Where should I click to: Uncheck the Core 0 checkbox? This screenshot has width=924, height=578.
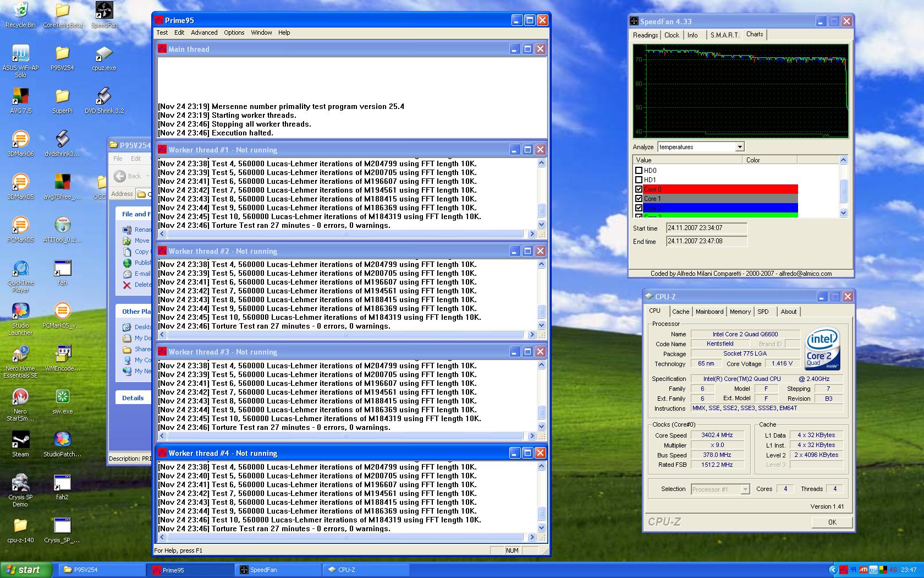coord(639,189)
